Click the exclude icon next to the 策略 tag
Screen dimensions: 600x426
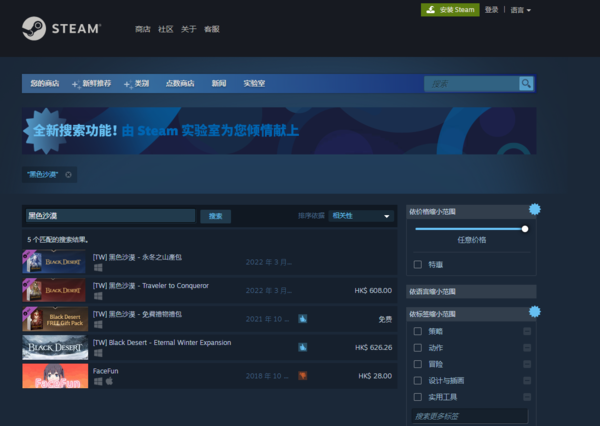coord(527,331)
